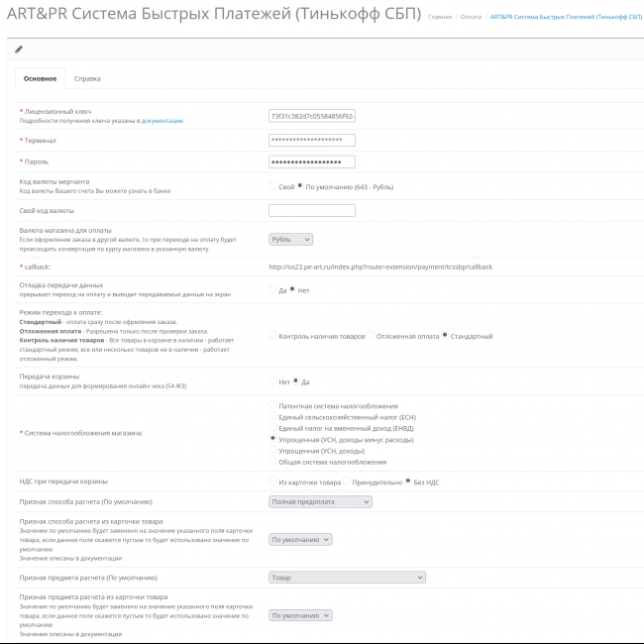Expand the Полная предоплата dropdown
This screenshot has height=644, width=644.
pos(320,502)
